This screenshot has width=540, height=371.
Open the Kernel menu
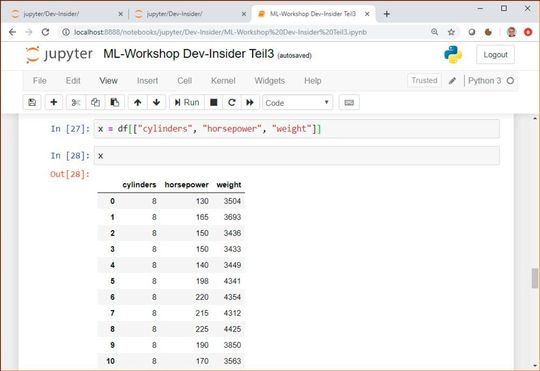coord(223,81)
